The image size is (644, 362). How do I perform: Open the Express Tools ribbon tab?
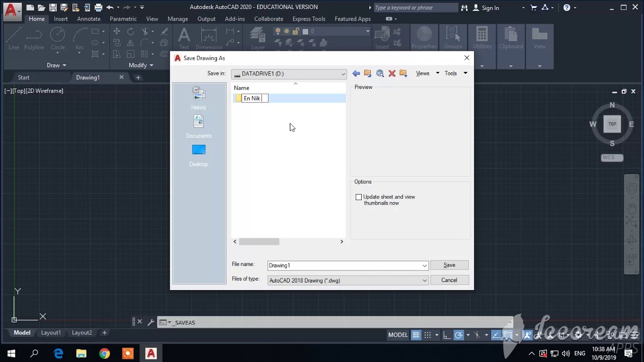[309, 19]
